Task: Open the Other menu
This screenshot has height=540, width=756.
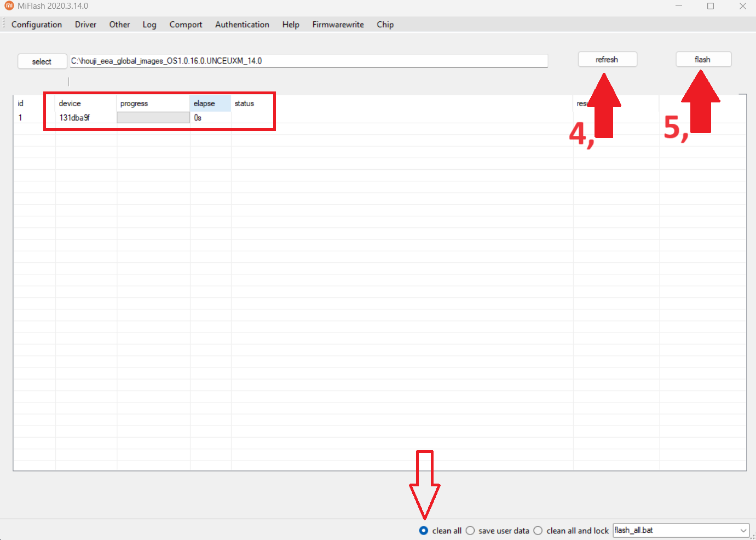Action: pyautogui.click(x=119, y=25)
